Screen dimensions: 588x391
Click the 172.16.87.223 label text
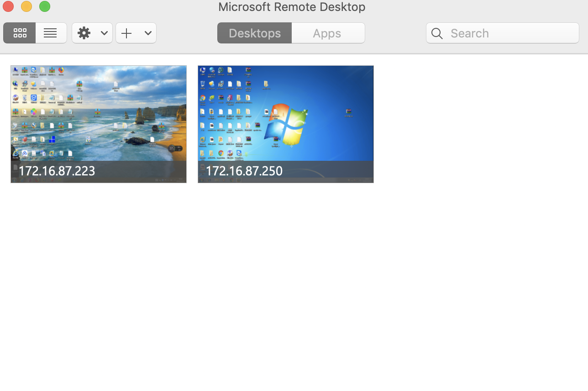[57, 171]
